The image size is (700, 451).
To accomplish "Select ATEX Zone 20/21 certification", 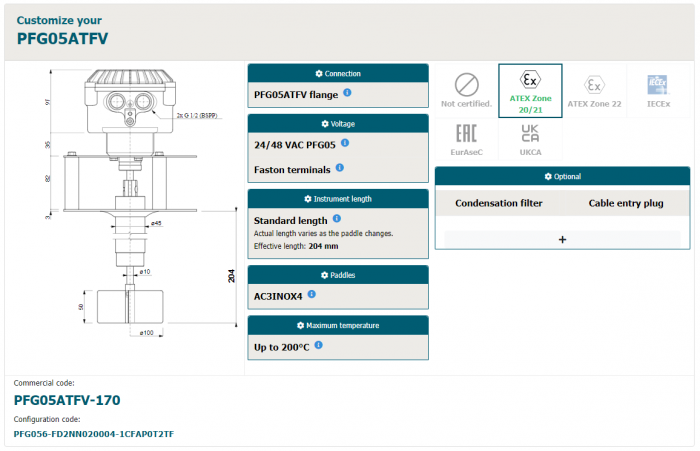I will [530, 90].
